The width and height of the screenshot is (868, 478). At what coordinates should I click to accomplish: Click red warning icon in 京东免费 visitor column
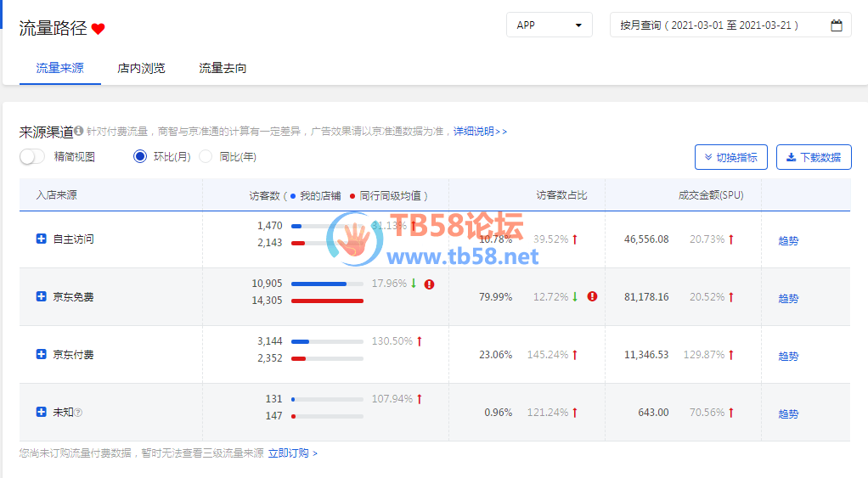click(x=429, y=284)
